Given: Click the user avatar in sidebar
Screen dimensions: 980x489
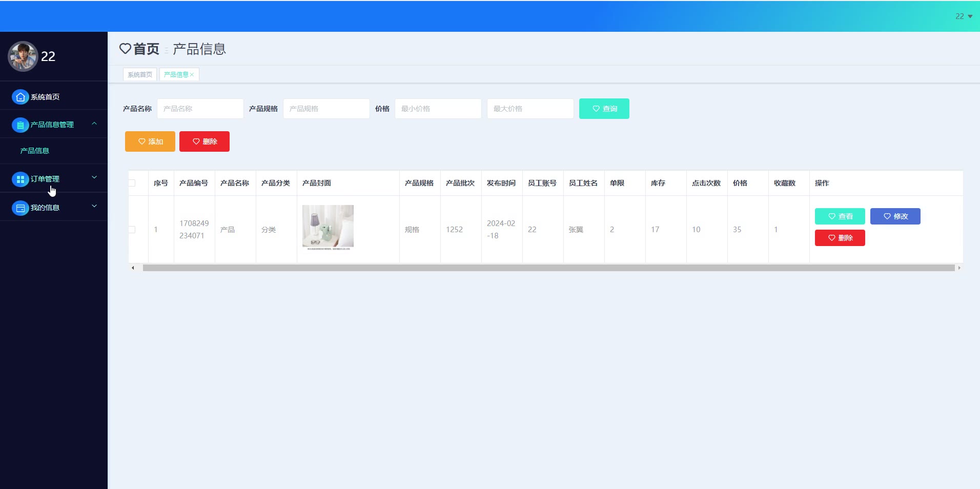Looking at the screenshot, I should tap(23, 56).
